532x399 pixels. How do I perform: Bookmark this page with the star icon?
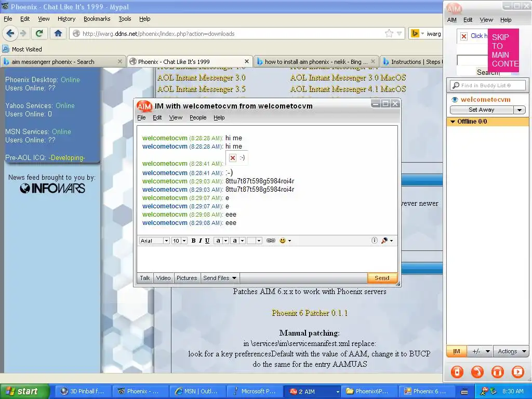tap(389, 33)
